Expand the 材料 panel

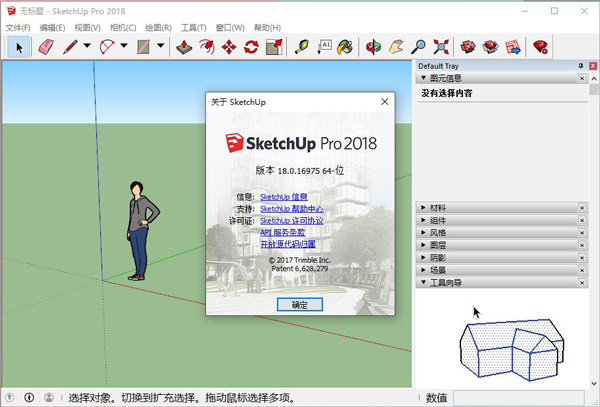tap(423, 208)
